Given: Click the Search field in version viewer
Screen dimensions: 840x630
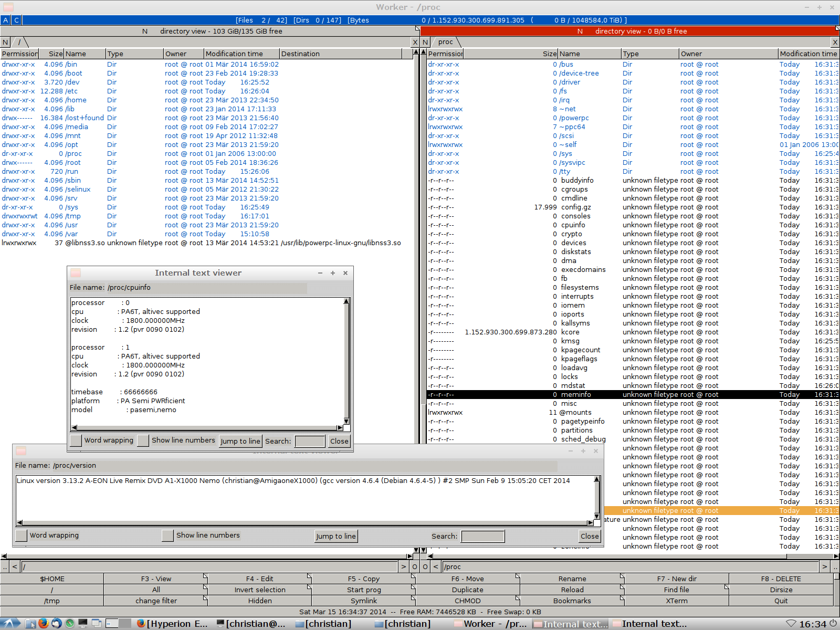Looking at the screenshot, I should click(482, 536).
